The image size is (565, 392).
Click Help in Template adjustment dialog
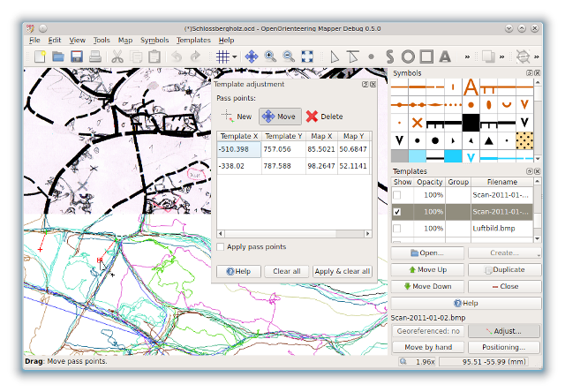[x=238, y=271]
